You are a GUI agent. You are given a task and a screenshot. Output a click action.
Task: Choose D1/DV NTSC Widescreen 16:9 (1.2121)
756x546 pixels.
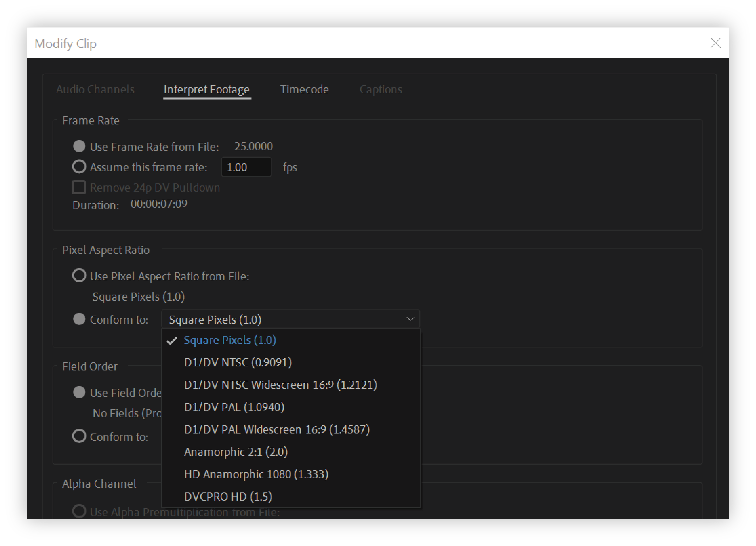tap(290, 385)
